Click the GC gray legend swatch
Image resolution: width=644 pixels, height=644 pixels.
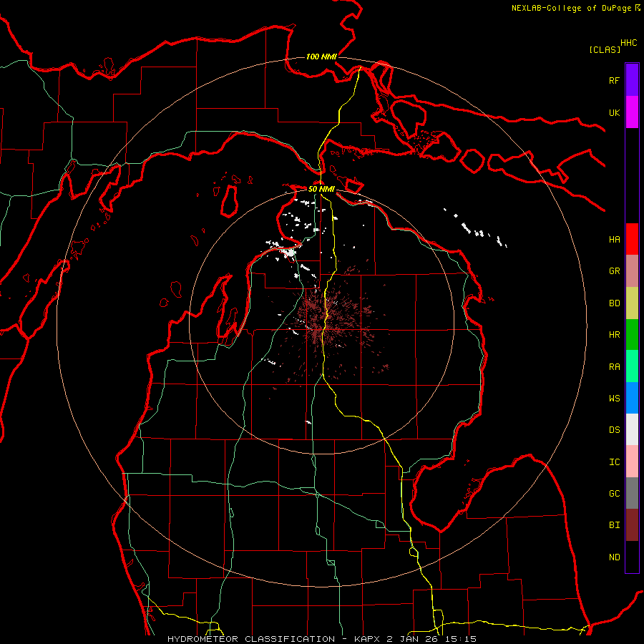tap(632, 493)
